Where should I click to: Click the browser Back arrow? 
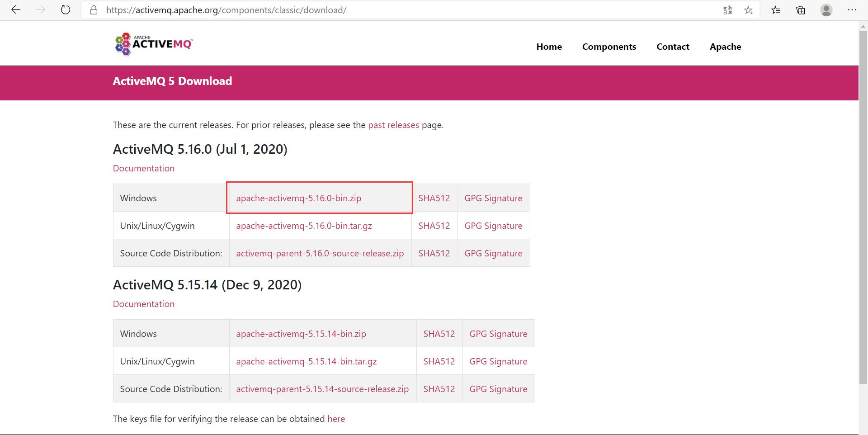pyautogui.click(x=16, y=10)
